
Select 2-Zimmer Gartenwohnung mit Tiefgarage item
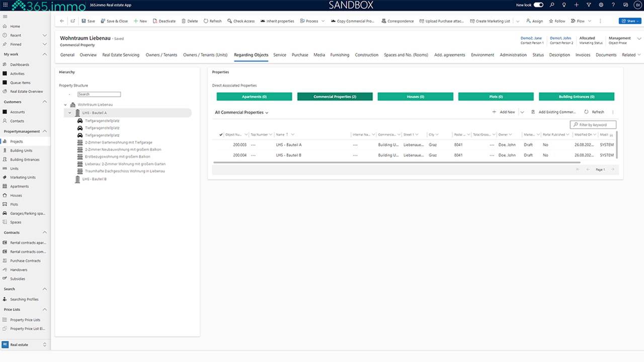pos(119,142)
